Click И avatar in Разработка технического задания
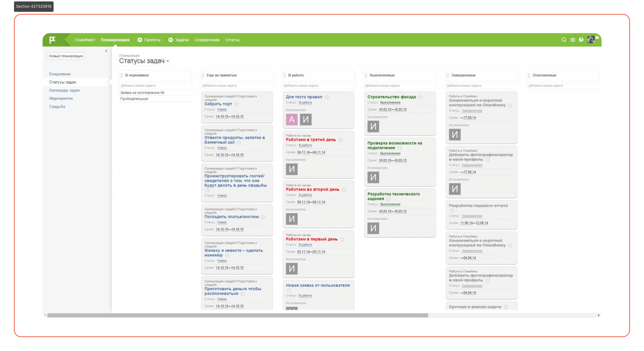This screenshot has width=644, height=351. tap(373, 228)
